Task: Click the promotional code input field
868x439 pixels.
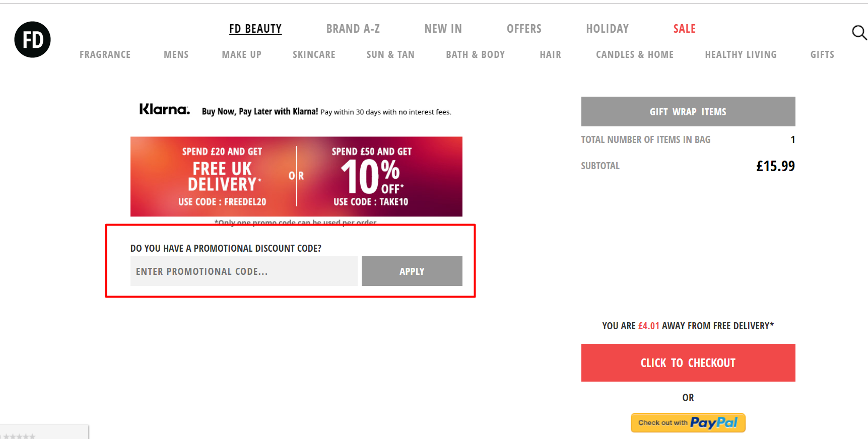Action: [244, 271]
